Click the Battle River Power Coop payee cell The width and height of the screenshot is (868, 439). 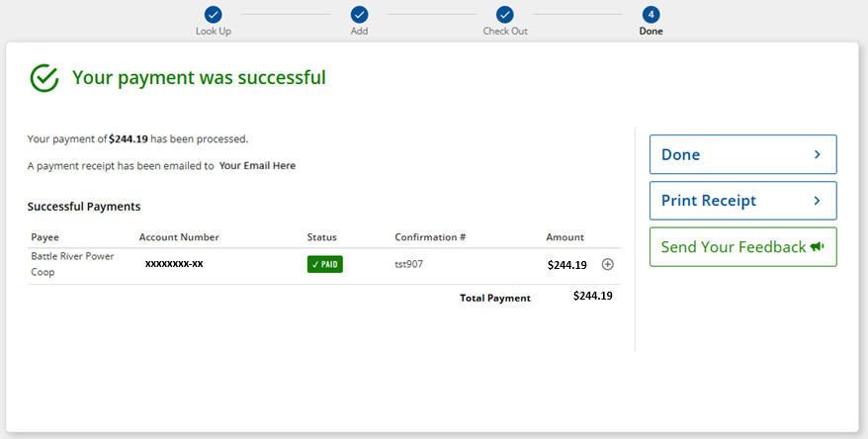[72, 264]
